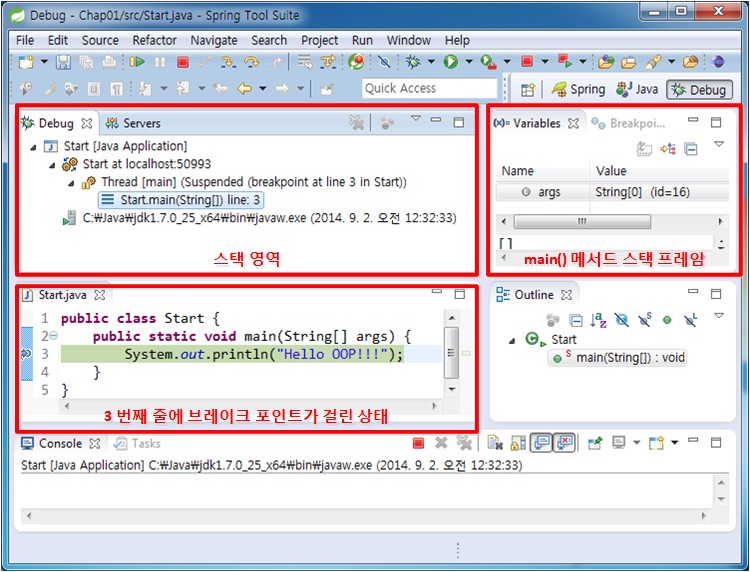Toggle Hide Fields in the Outline toolbar
Screen dimensions: 750x572
[x=621, y=320]
